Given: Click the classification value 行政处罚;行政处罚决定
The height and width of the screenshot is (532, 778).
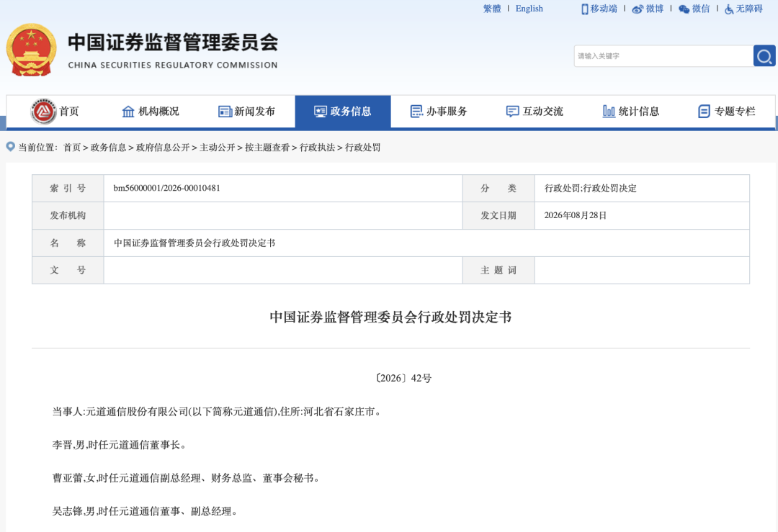Looking at the screenshot, I should [x=591, y=188].
